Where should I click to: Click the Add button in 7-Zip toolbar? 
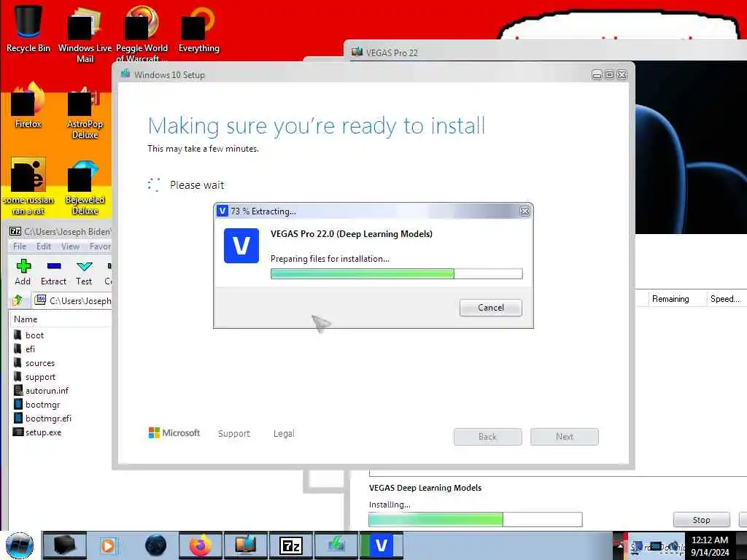(x=23, y=273)
